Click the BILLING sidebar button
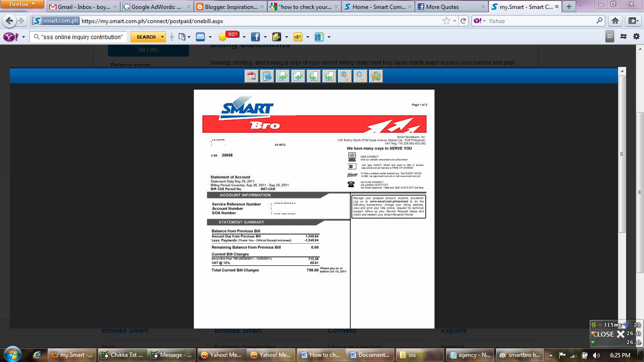Screen dimensions: 644x362 [149, 50]
